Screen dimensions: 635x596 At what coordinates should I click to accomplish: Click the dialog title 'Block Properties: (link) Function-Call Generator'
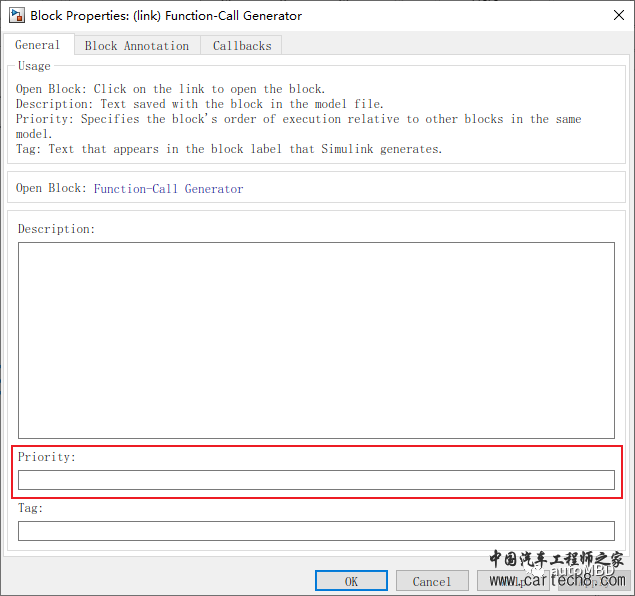click(166, 16)
